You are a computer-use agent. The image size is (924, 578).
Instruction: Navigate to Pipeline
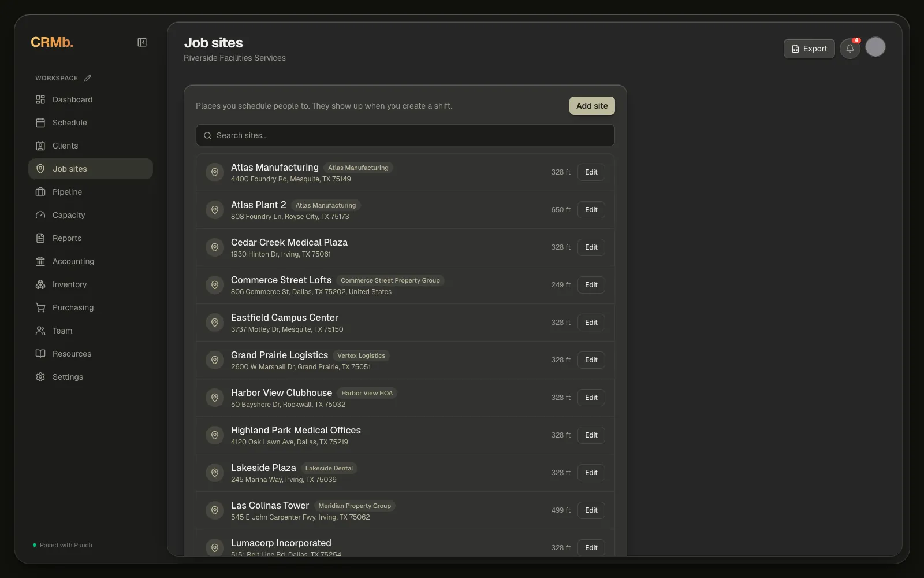pos(91,192)
